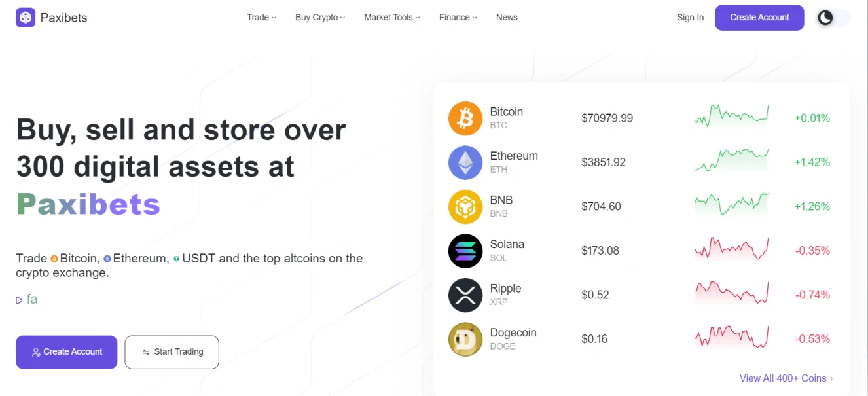Image resolution: width=868 pixels, height=396 pixels.
Task: Expand the Trade dropdown menu
Action: click(x=261, y=18)
